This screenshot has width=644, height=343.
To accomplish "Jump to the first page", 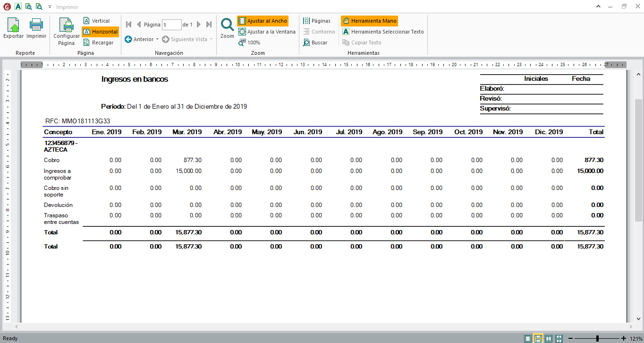I will point(128,25).
